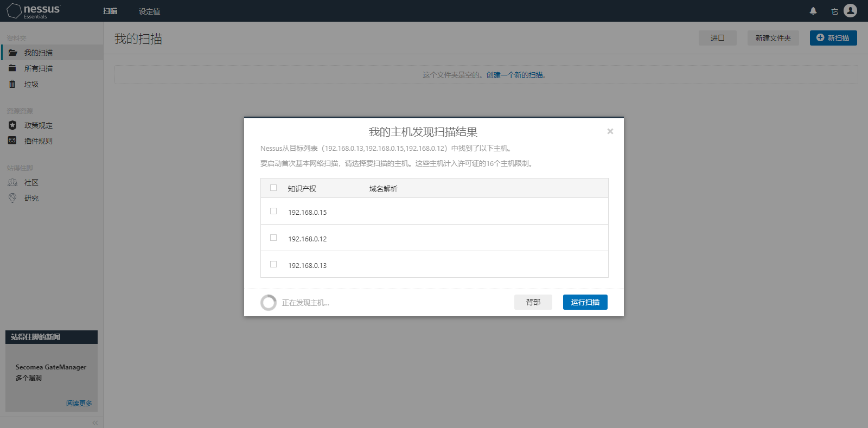
Task: Open the notifications bell
Action: click(813, 11)
